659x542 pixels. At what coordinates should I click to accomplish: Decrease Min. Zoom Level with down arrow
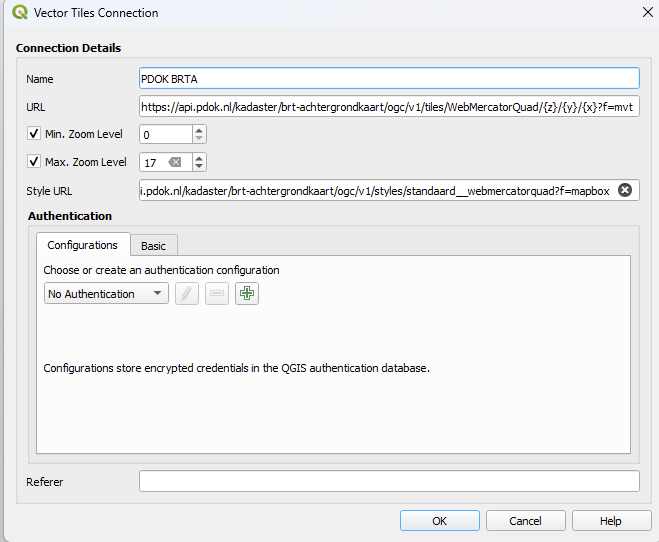pos(199,139)
